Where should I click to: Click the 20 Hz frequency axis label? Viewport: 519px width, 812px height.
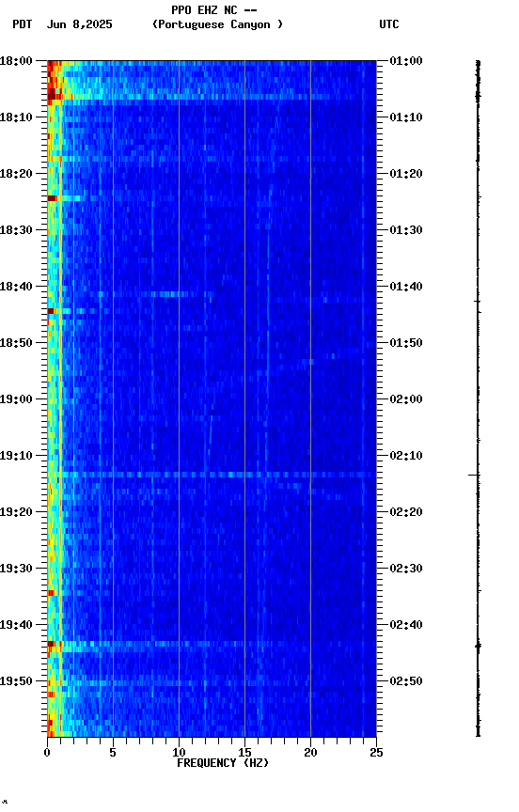point(310,753)
